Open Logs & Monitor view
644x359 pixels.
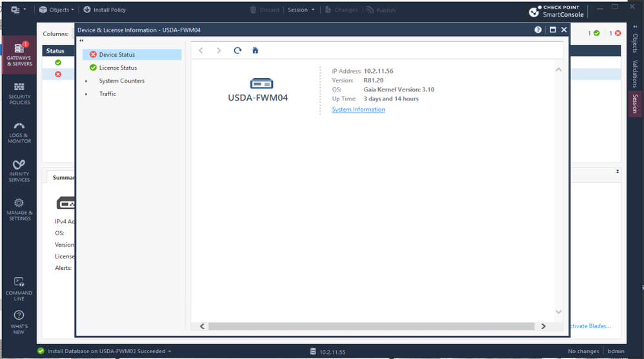[x=19, y=133]
